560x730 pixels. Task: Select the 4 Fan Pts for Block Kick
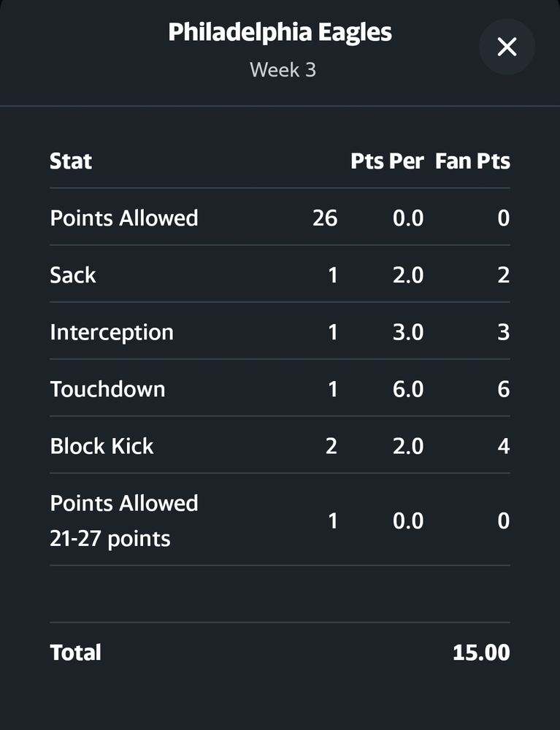503,445
